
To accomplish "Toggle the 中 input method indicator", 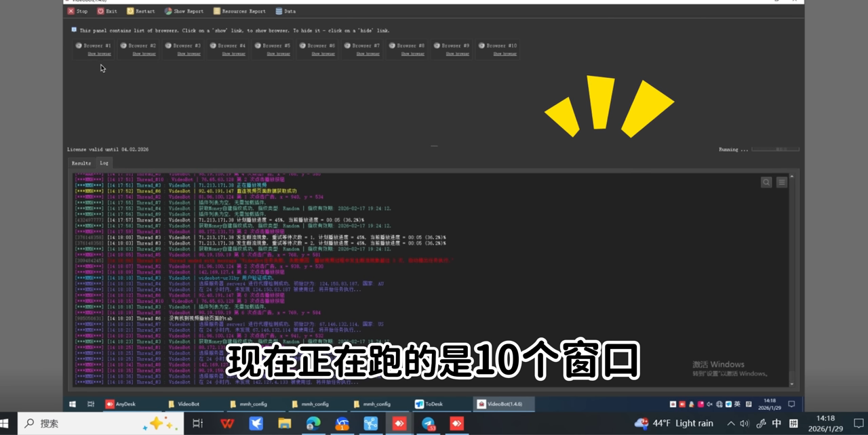I will pyautogui.click(x=777, y=423).
